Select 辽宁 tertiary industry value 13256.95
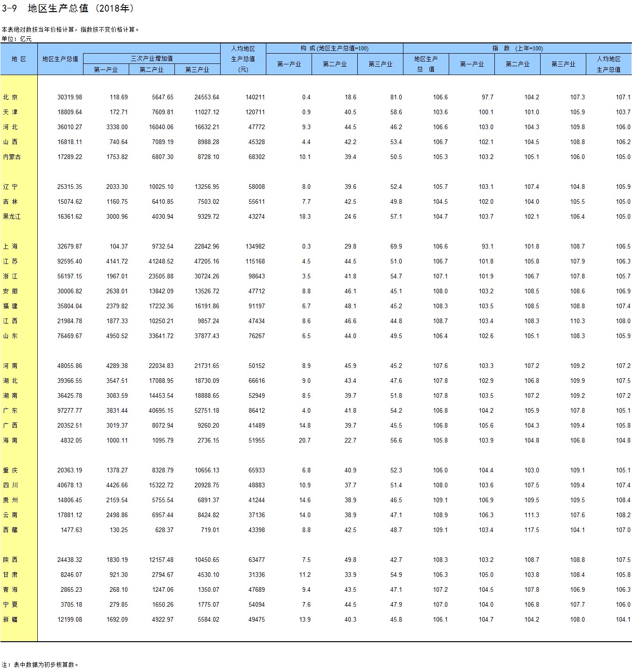 (207, 187)
